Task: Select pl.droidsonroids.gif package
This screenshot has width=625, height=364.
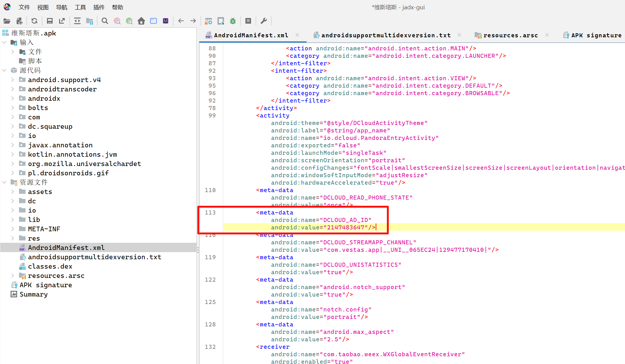Action: (68, 173)
